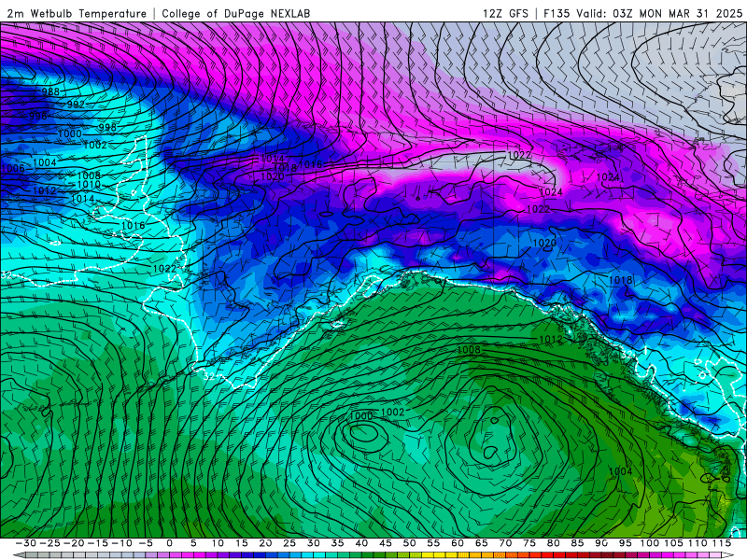This screenshot has height=560, width=747.
Task: Click the 25 color scale label
Action: 289,543
